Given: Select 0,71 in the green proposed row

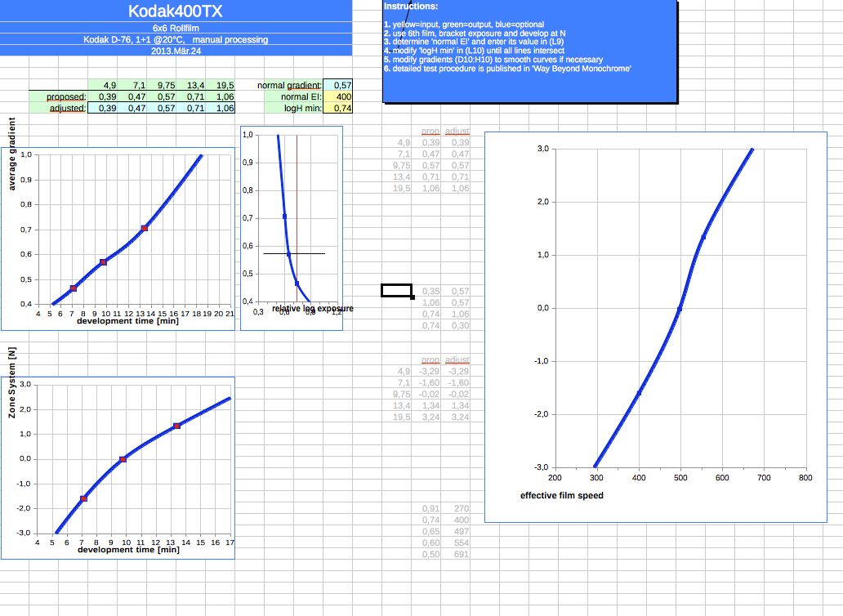Looking at the screenshot, I should [191, 96].
